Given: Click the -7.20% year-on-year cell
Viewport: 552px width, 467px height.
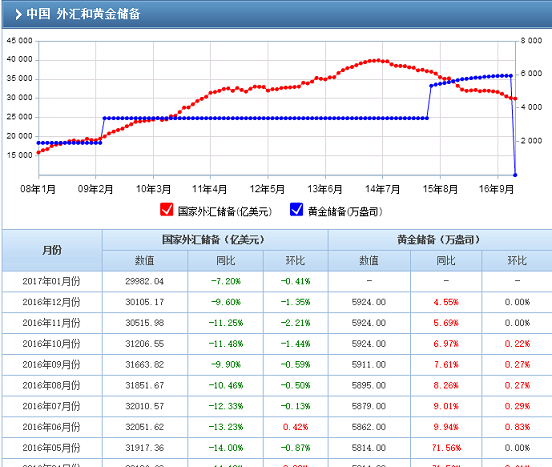Looking at the screenshot, I should [x=226, y=281].
